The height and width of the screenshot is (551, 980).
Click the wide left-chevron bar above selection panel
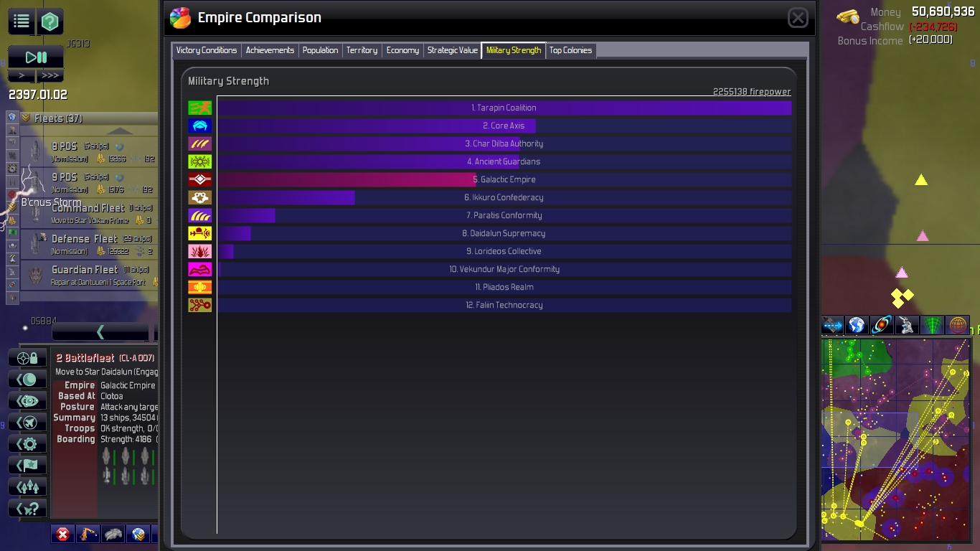(100, 331)
